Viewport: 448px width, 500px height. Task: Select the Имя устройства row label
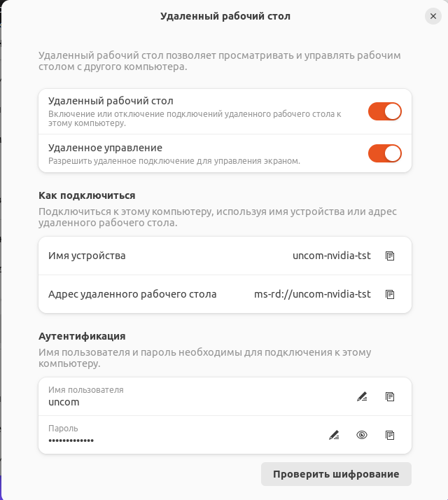click(x=87, y=256)
